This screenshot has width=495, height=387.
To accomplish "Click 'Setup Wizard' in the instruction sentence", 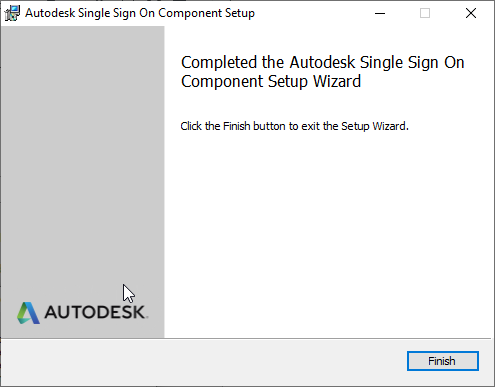I will click(x=375, y=126).
